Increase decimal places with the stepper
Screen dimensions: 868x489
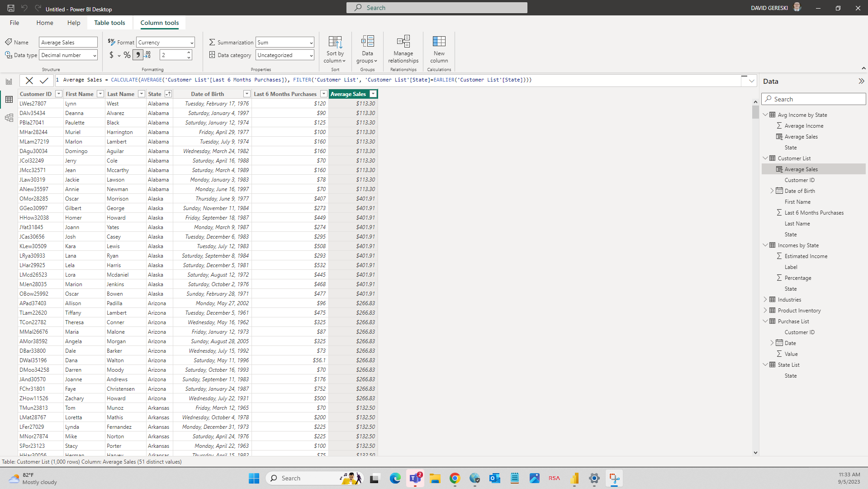point(189,53)
